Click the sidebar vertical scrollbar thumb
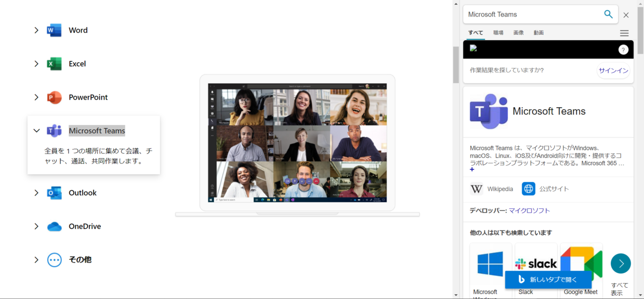Screen dimensions: 644x299 pyautogui.click(x=640, y=31)
